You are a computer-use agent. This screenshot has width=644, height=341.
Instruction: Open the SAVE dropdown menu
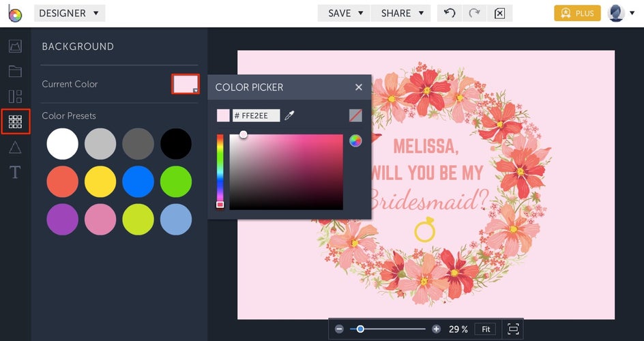pos(345,13)
